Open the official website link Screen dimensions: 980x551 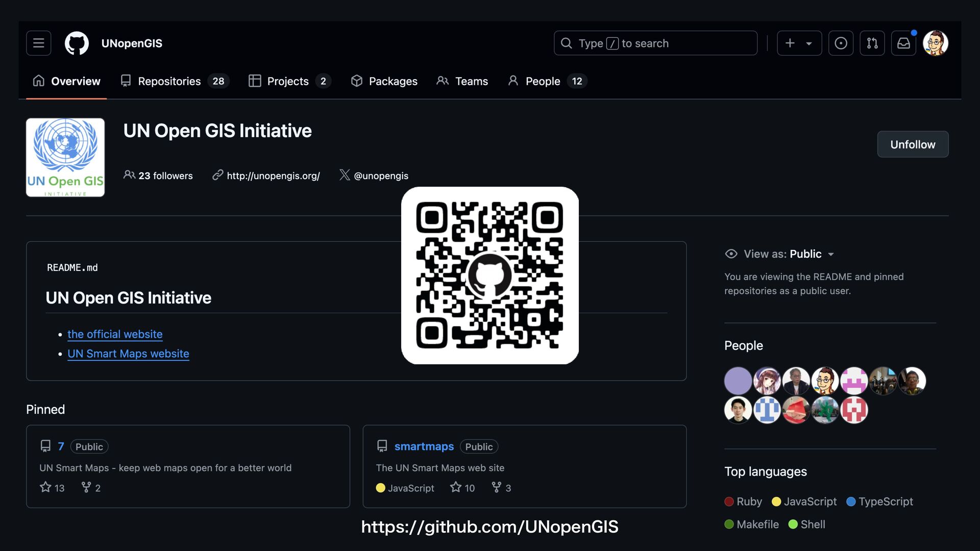(115, 334)
